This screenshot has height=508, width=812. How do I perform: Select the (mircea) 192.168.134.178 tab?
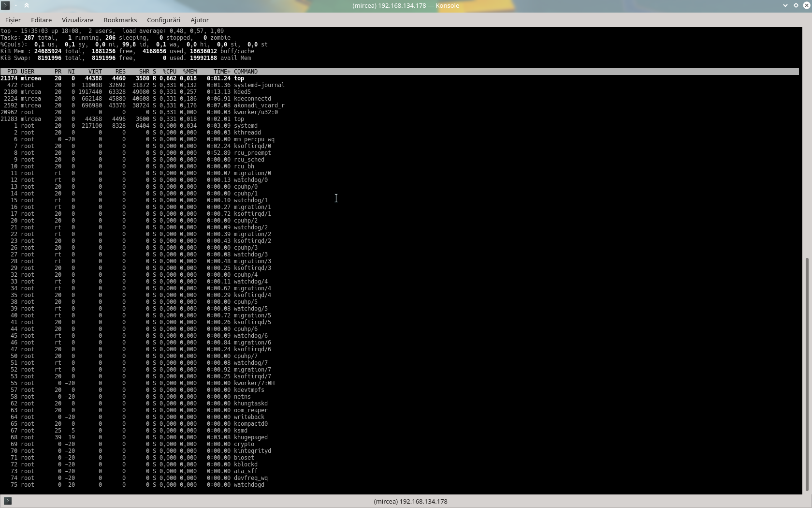(410, 501)
